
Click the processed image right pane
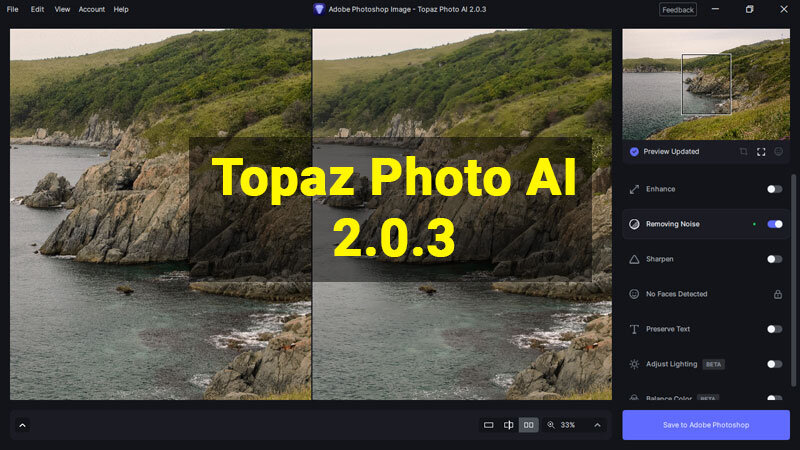pyautogui.click(x=462, y=214)
